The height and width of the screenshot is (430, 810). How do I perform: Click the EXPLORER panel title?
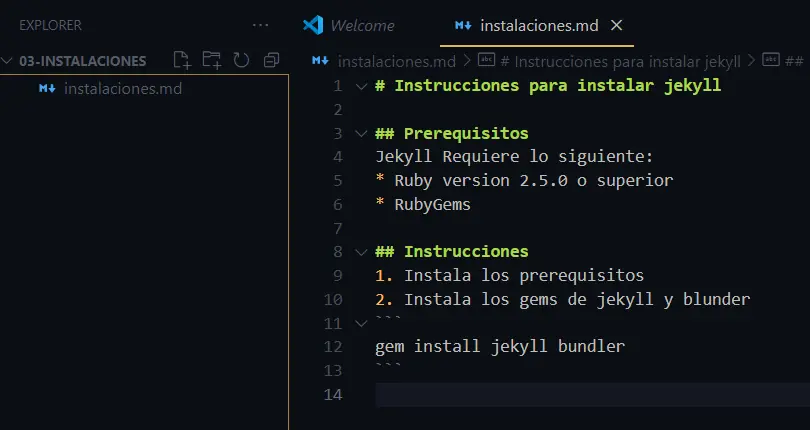50,25
